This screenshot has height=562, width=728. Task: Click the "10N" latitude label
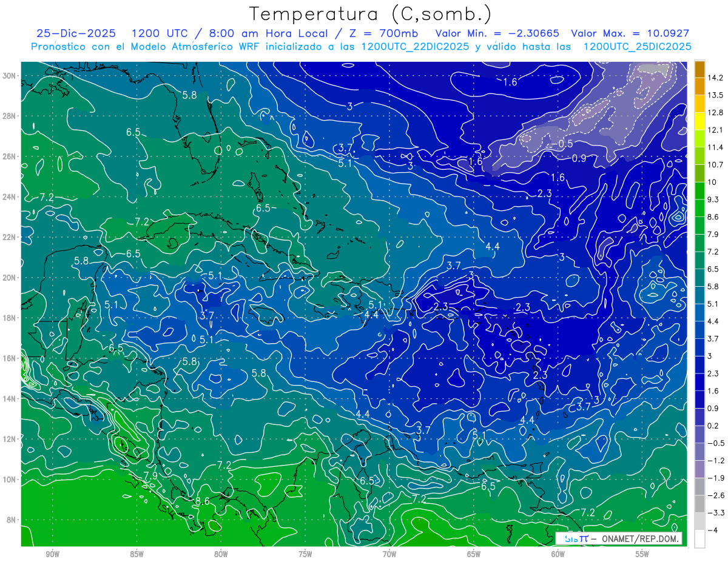9,480
